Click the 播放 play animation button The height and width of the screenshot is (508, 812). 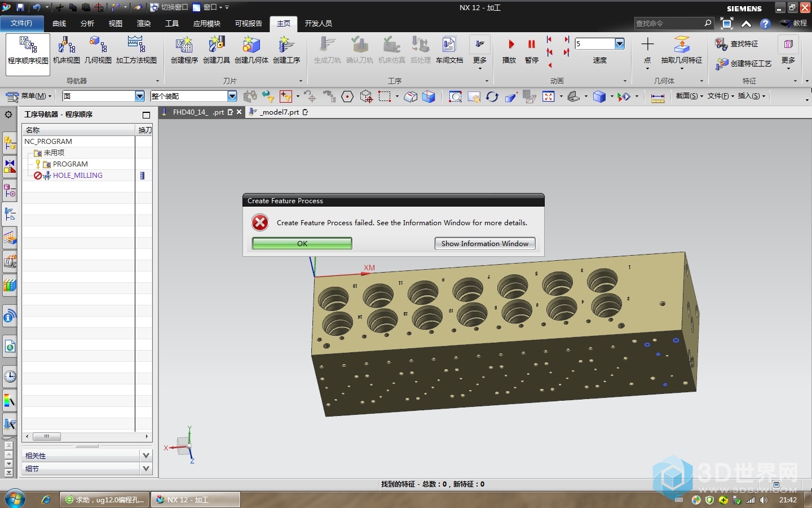pos(509,51)
